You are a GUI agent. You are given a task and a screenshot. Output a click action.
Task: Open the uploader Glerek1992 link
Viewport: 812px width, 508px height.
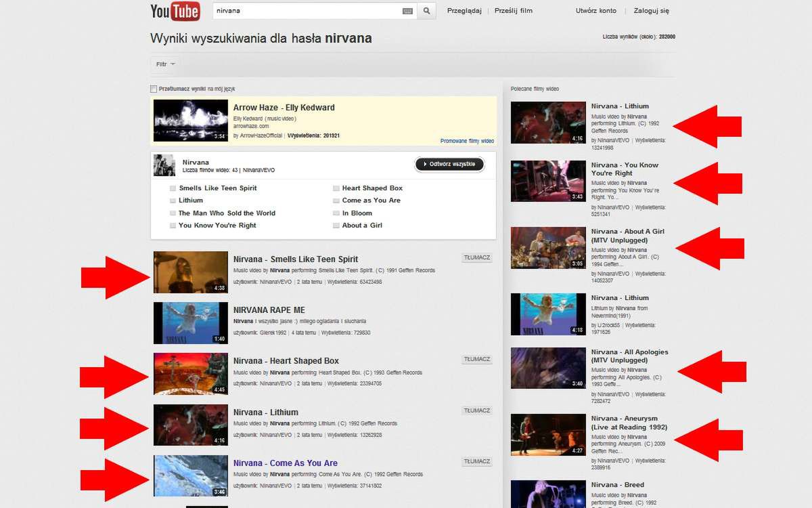273,333
